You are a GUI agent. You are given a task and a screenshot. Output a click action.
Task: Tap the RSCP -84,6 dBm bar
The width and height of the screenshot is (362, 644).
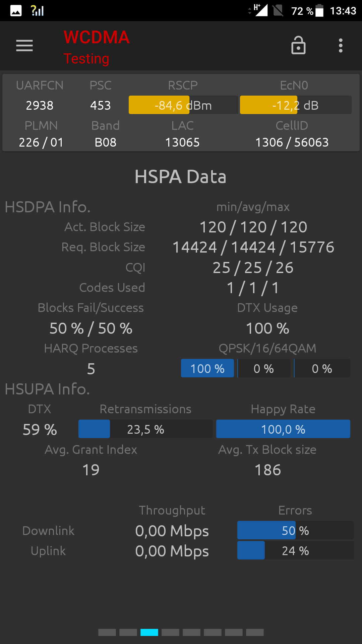[183, 105]
